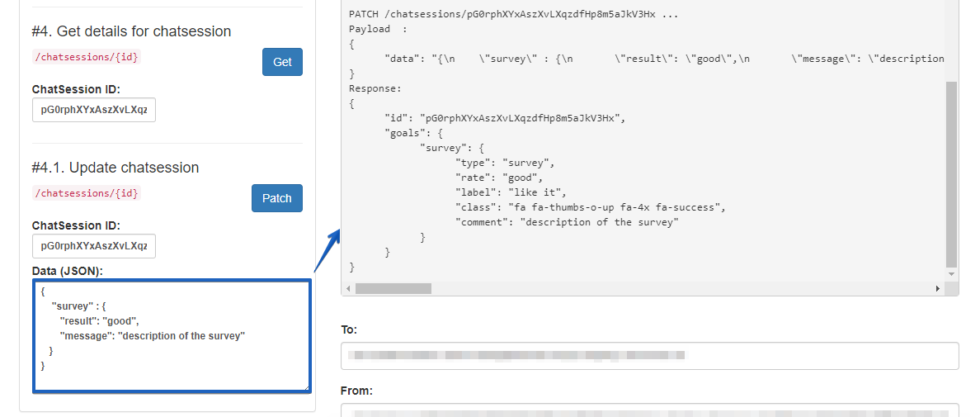Click the 'PATCH /chatsessions/...' request line
980x417 pixels.
click(514, 14)
